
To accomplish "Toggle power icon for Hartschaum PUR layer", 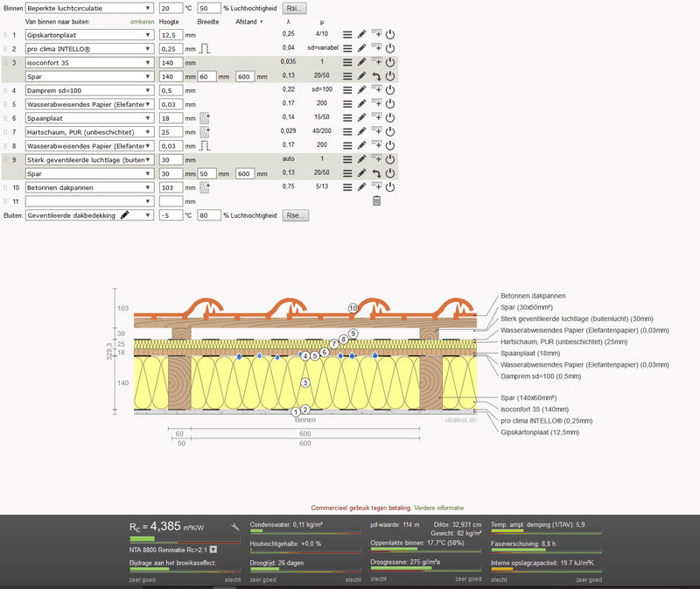I will click(x=390, y=131).
